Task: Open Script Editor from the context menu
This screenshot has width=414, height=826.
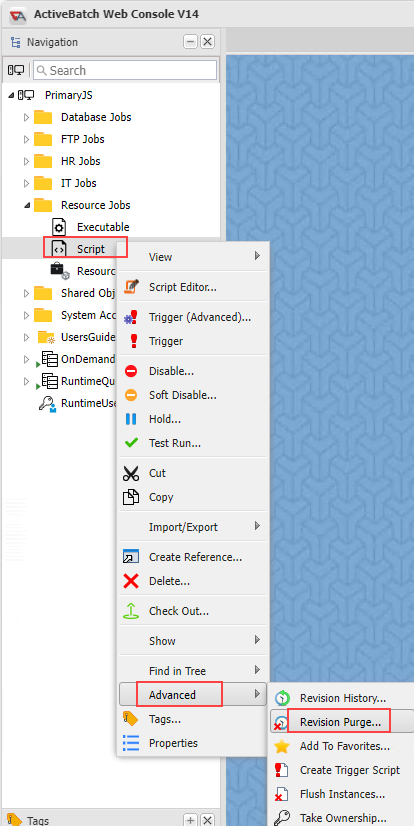Action: [x=182, y=287]
